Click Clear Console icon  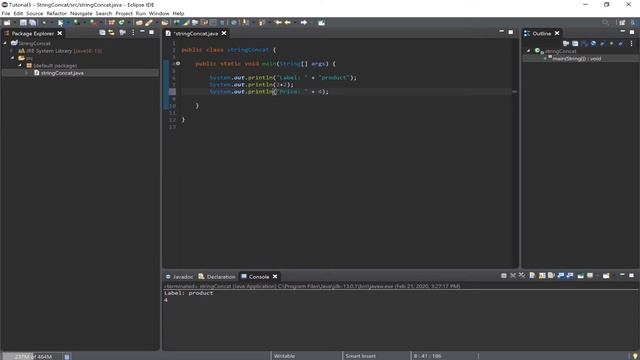(x=532, y=276)
